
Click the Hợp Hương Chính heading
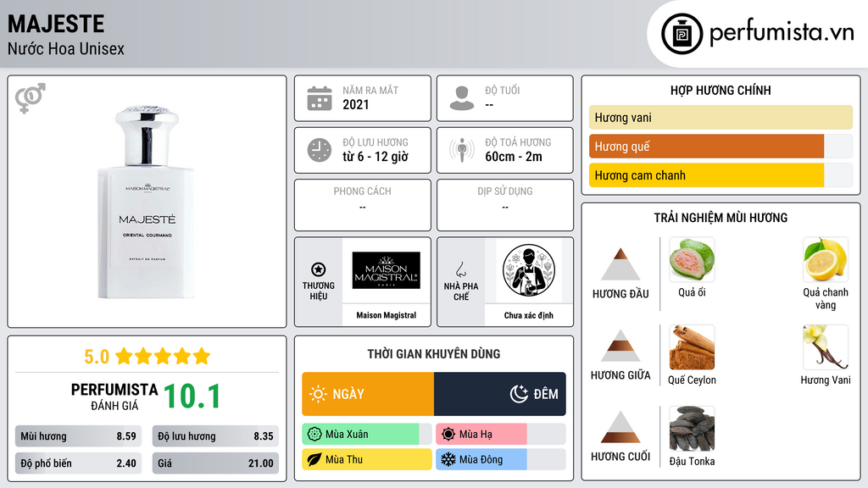click(721, 90)
